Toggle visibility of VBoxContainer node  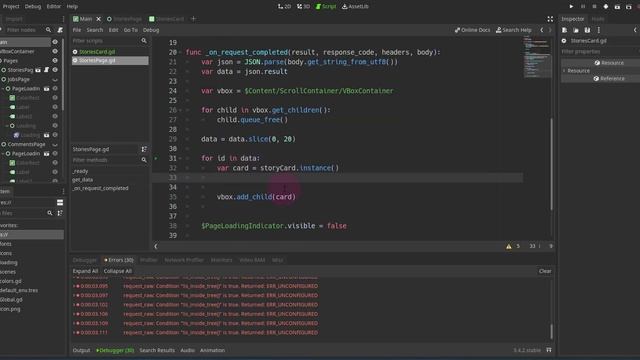pyautogui.click(x=55, y=51)
